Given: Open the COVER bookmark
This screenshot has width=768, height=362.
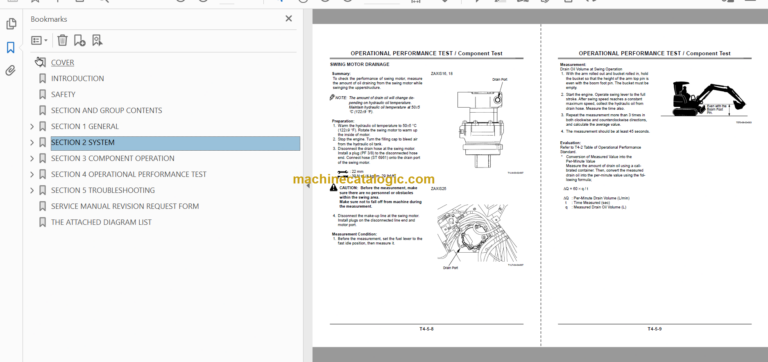Looking at the screenshot, I should click(63, 63).
